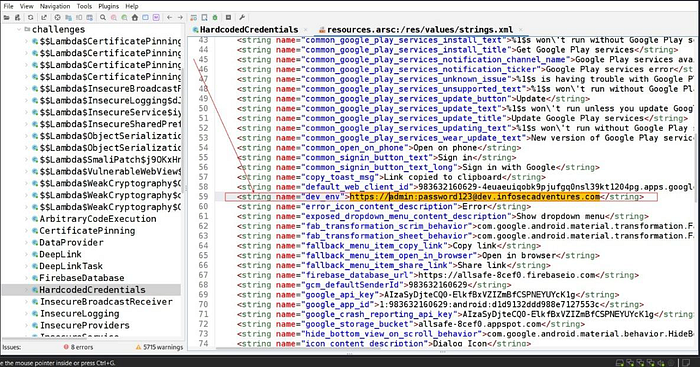Click line number 59 in the gutter
This screenshot has height=367, width=700.
coord(203,197)
